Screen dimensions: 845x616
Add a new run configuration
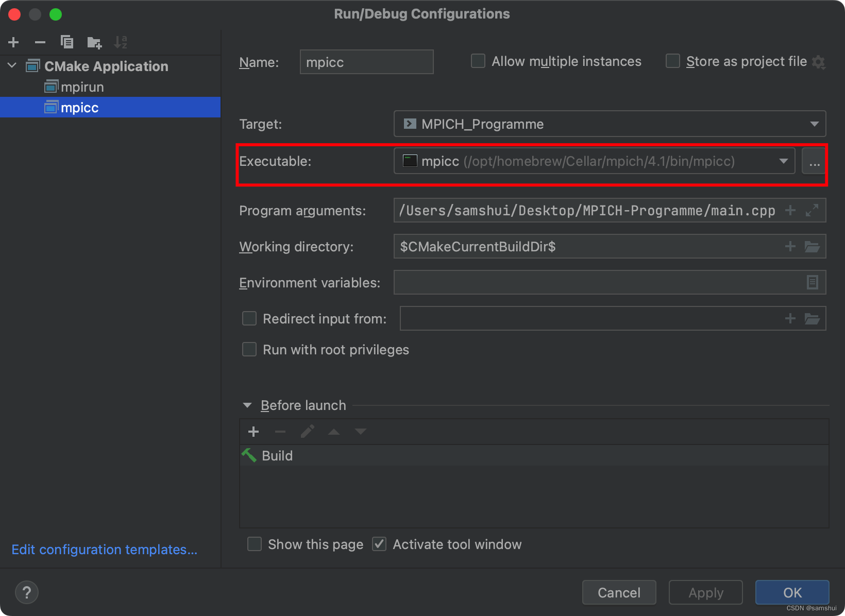tap(13, 42)
